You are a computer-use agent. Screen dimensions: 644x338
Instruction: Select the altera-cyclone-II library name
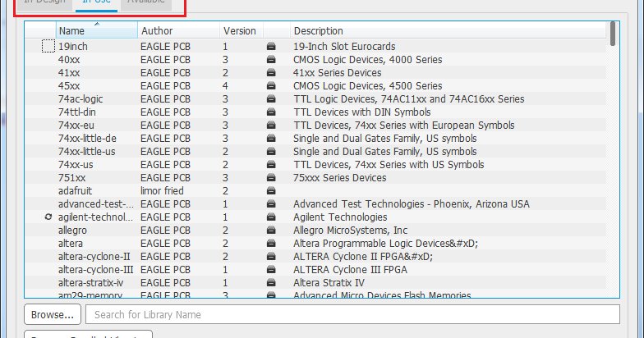[94, 256]
